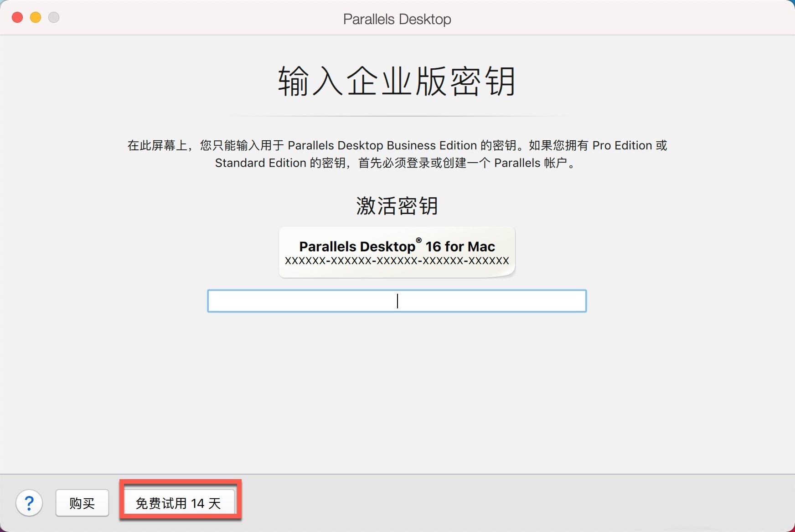Click the help icon in the bottom toolbar
Image resolution: width=795 pixels, height=532 pixels.
coord(29,503)
